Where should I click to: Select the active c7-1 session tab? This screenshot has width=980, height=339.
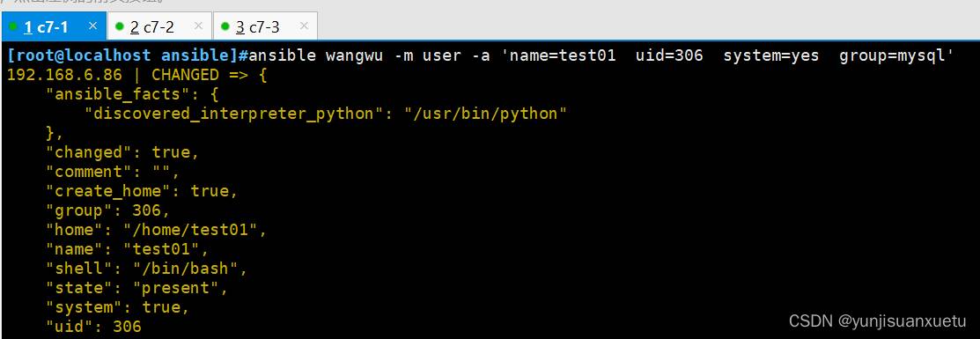click(54, 27)
